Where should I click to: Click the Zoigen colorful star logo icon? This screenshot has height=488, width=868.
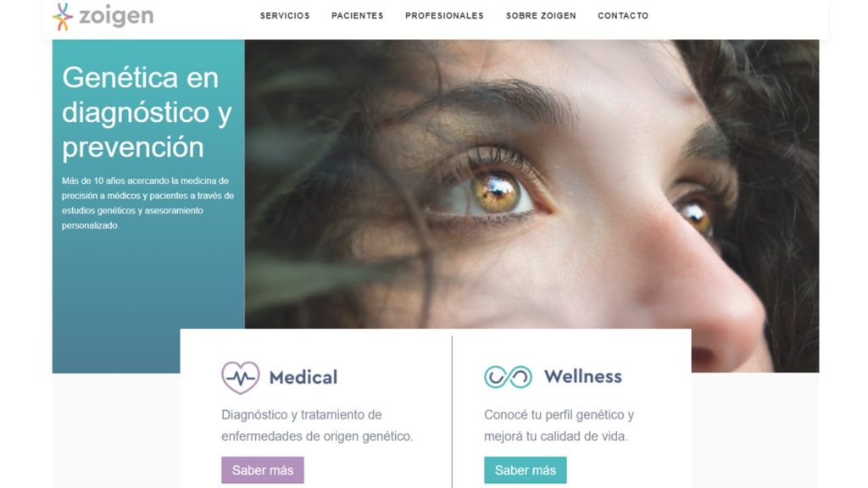[x=63, y=17]
